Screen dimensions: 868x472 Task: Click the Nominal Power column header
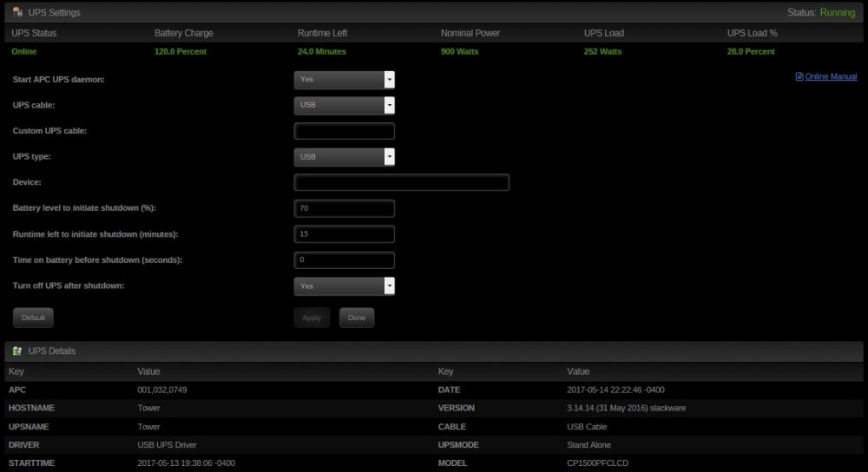(x=470, y=33)
